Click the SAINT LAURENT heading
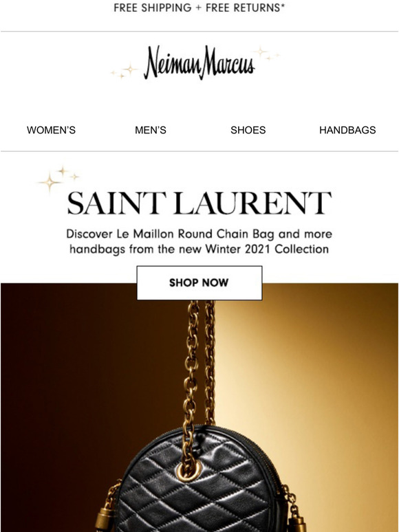Image resolution: width=399 pixels, height=532 pixels. pyautogui.click(x=199, y=203)
